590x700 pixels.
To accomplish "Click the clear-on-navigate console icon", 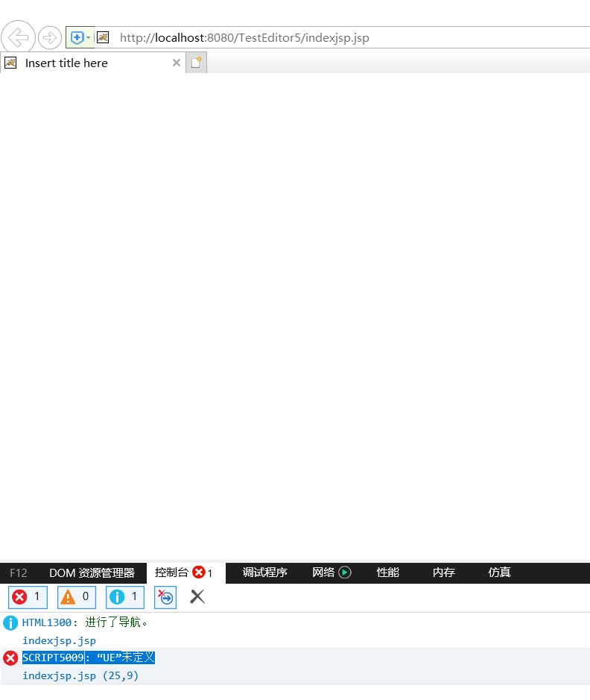I will (165, 597).
